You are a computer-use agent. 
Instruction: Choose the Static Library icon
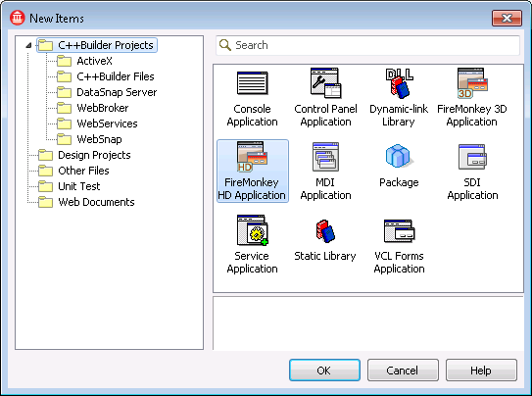[325, 230]
